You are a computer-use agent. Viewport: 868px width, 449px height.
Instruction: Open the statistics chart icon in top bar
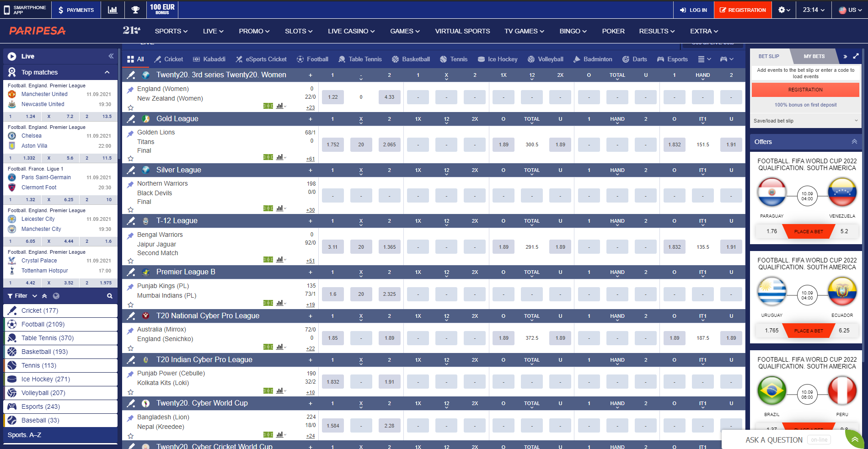click(113, 10)
